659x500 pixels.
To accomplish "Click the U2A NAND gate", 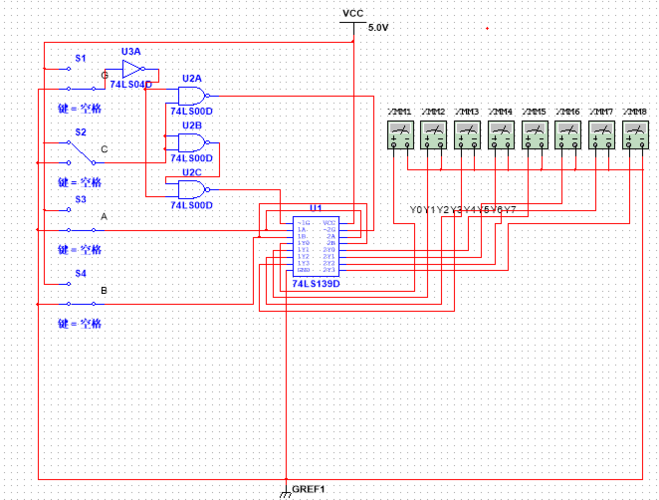I will tap(190, 96).
